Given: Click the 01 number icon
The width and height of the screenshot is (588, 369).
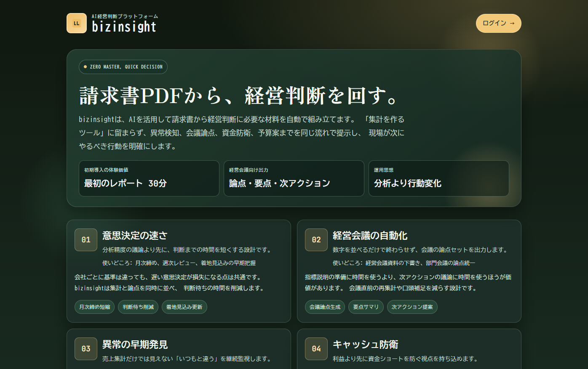Looking at the screenshot, I should click(86, 240).
